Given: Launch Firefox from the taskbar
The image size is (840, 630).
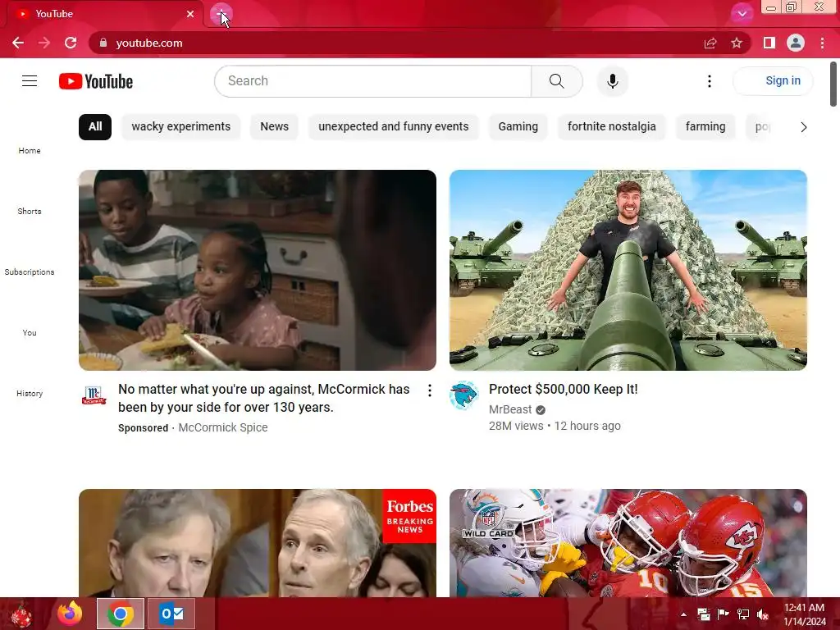Looking at the screenshot, I should coord(70,614).
